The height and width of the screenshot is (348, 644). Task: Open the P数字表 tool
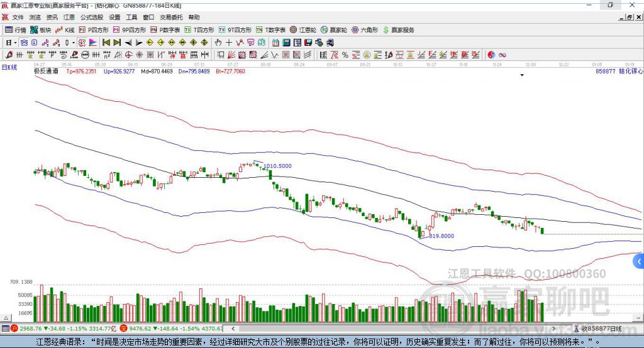pos(165,30)
